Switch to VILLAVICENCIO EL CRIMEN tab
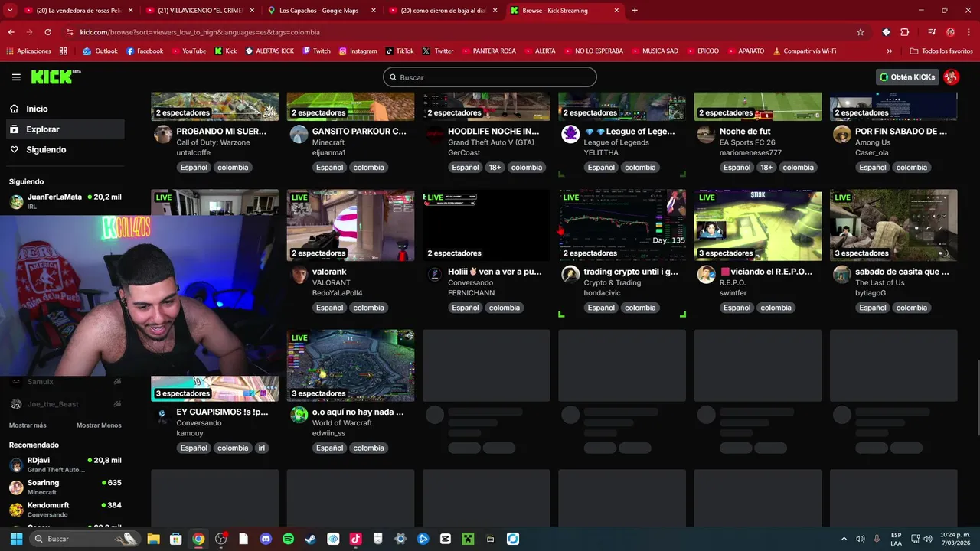Image resolution: width=980 pixels, height=551 pixels. point(199,11)
